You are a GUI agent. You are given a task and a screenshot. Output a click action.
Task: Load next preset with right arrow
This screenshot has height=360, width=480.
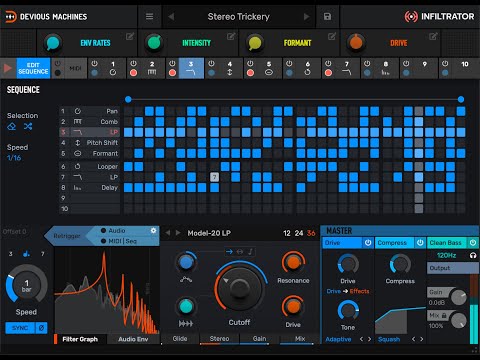[306, 17]
